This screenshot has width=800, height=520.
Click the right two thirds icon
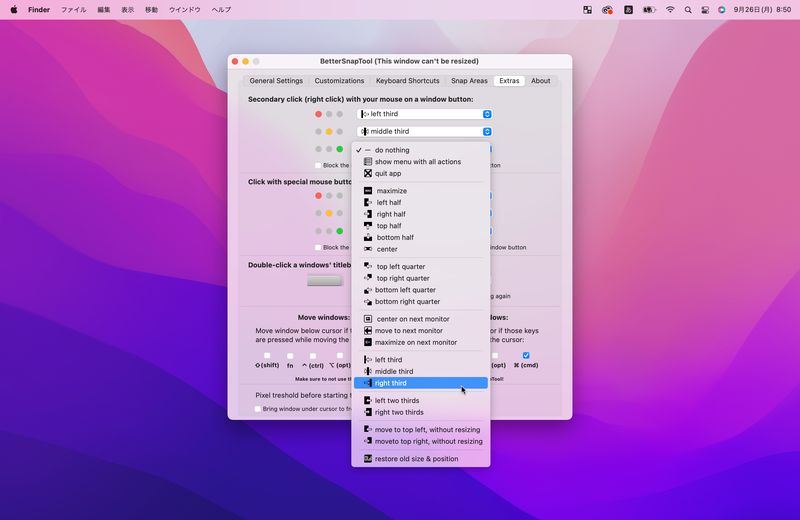pos(368,412)
